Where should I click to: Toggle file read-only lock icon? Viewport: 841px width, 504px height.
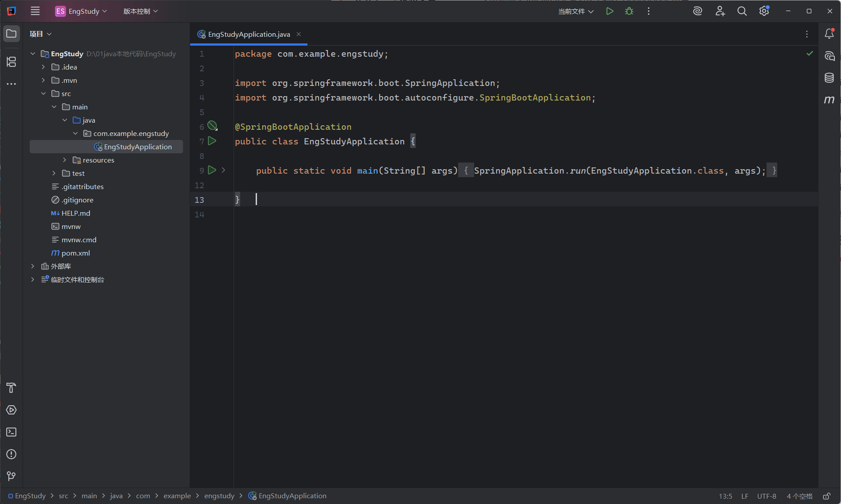click(x=826, y=496)
